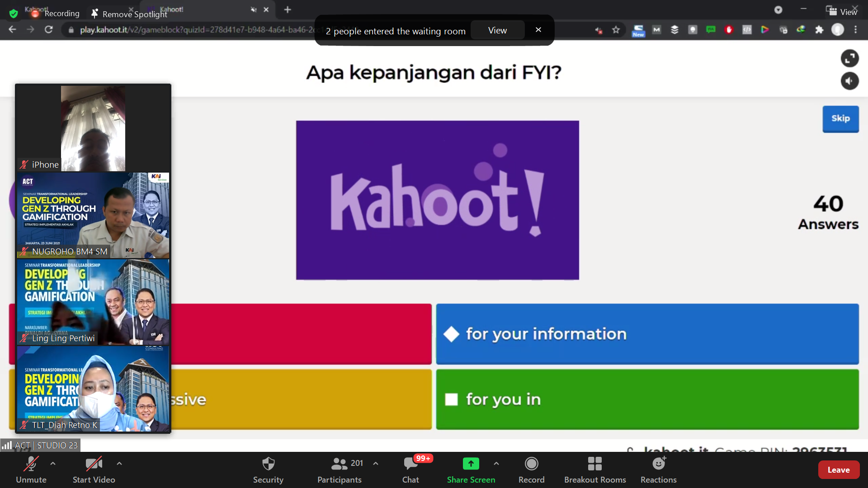Open the Participants panel
The image size is (868, 488).
(339, 464)
